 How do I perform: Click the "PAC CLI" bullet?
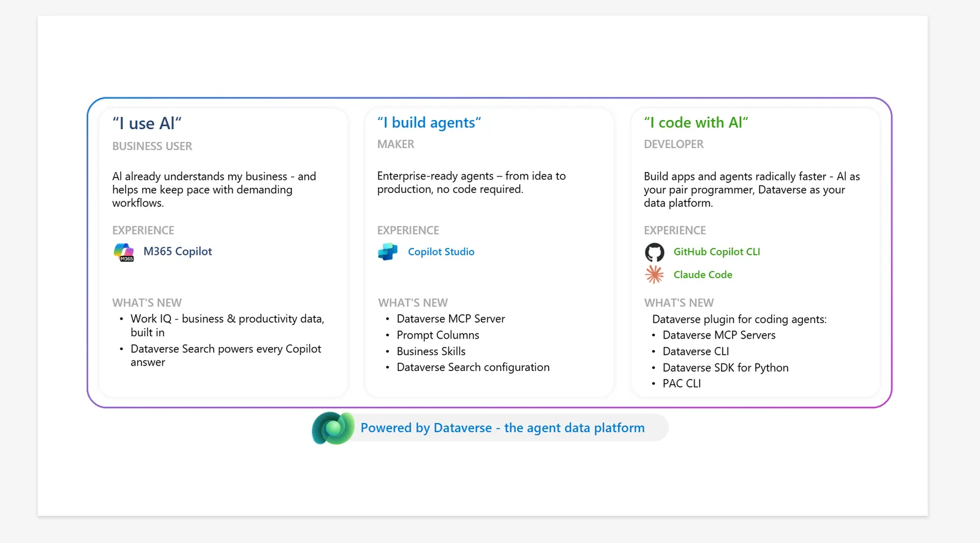tap(682, 384)
